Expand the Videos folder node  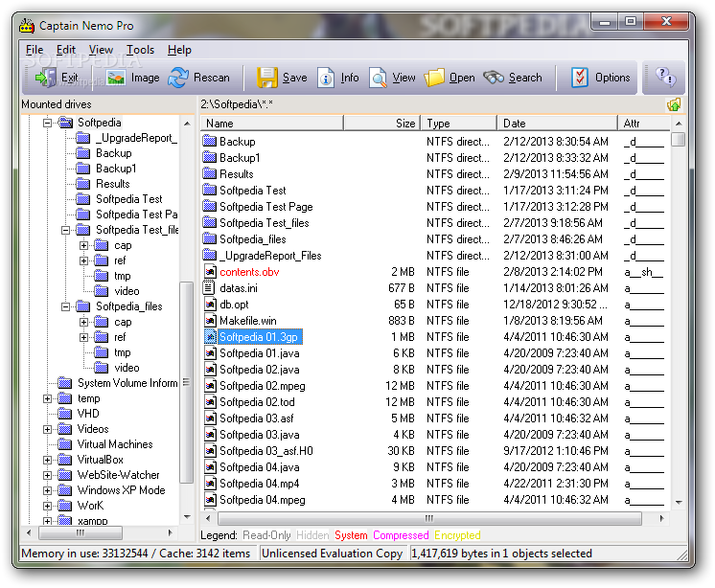[x=47, y=429]
